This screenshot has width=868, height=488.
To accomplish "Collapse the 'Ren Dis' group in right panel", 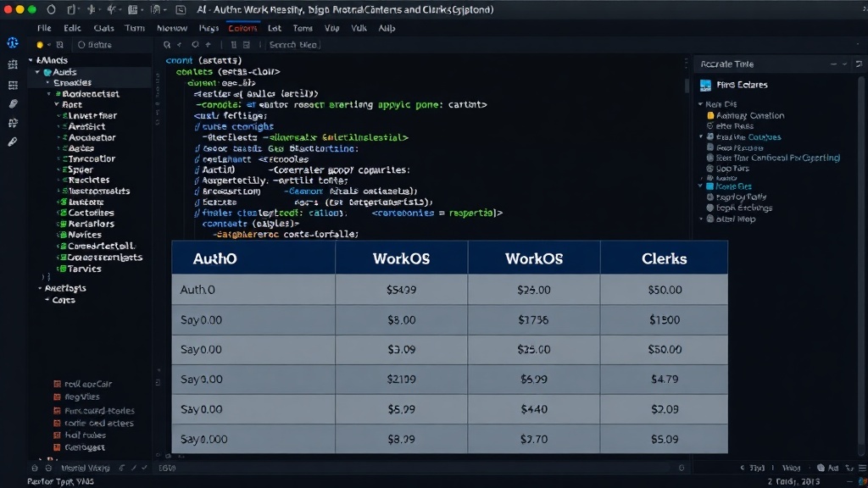I will [700, 104].
